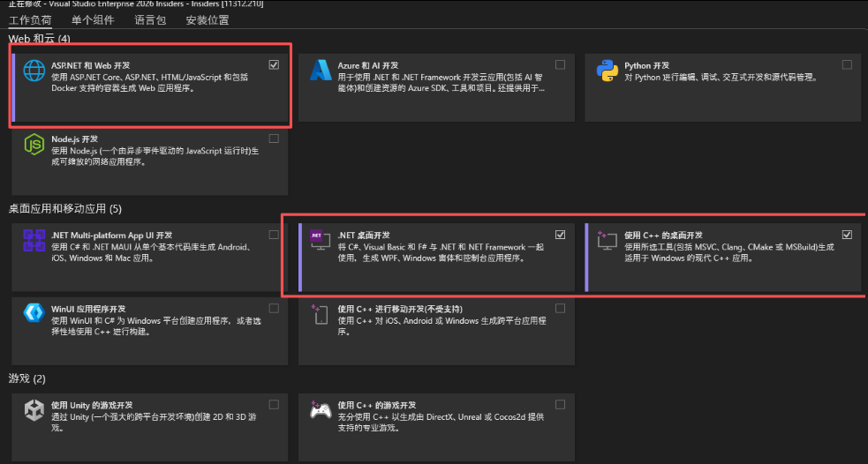
Task: Open the 语言包 tab
Action: tap(150, 20)
